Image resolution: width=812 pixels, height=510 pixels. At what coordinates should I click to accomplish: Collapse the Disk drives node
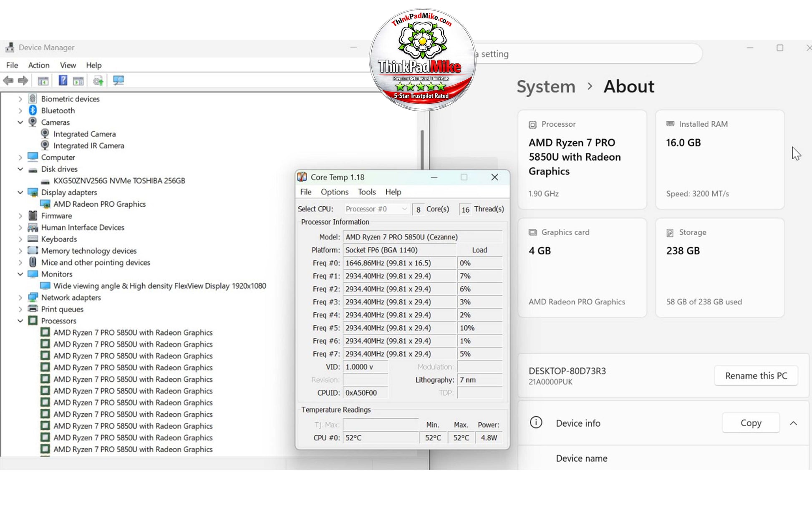coord(20,169)
